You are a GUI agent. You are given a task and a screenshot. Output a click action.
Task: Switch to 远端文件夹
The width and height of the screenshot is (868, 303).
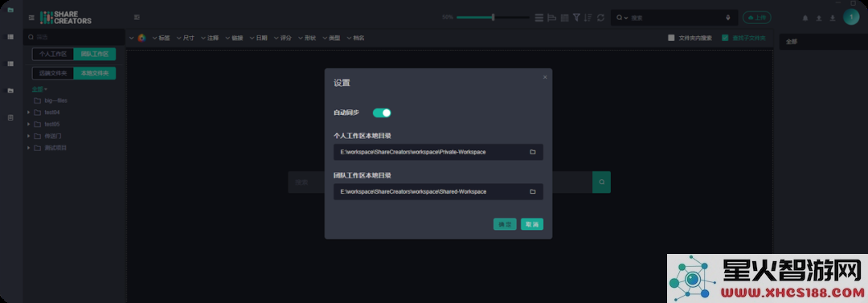point(52,73)
